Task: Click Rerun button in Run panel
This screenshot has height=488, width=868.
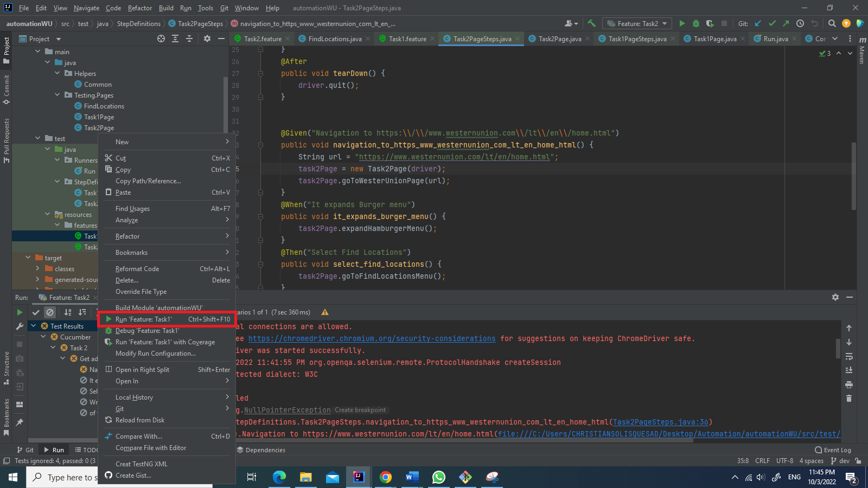Action: coord(20,312)
